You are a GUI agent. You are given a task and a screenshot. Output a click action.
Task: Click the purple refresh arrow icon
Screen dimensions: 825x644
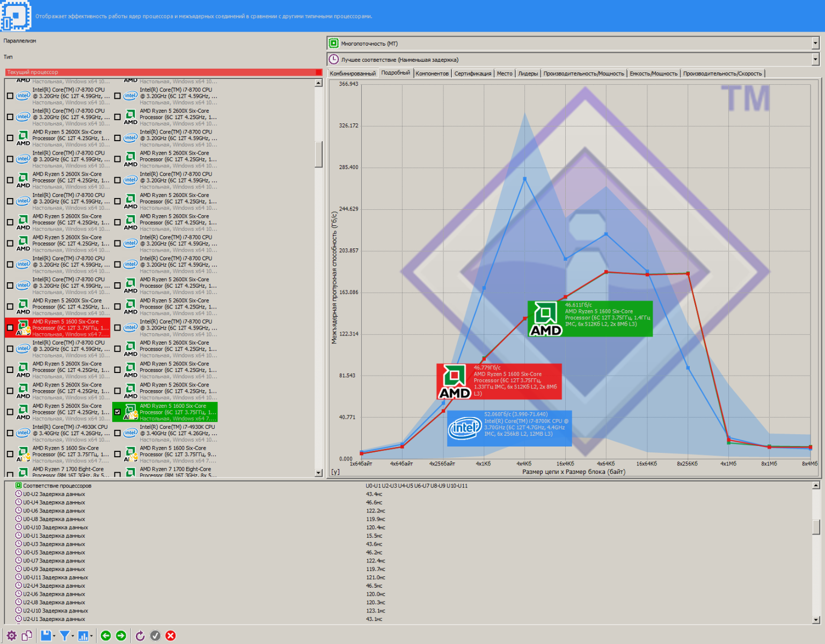click(140, 636)
